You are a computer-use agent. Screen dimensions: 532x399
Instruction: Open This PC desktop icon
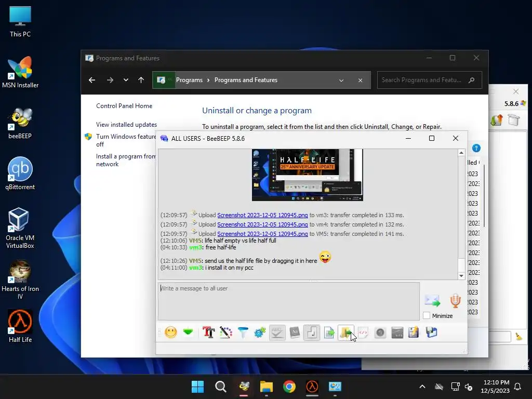tap(20, 22)
